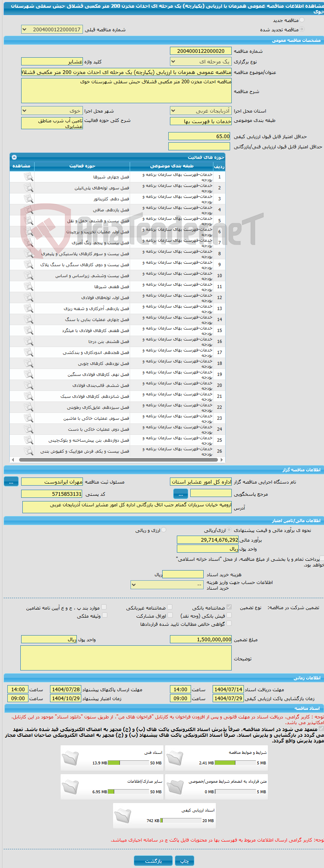Sort by حوزه فعالیت column header
The image size is (324, 868).
click(82, 166)
